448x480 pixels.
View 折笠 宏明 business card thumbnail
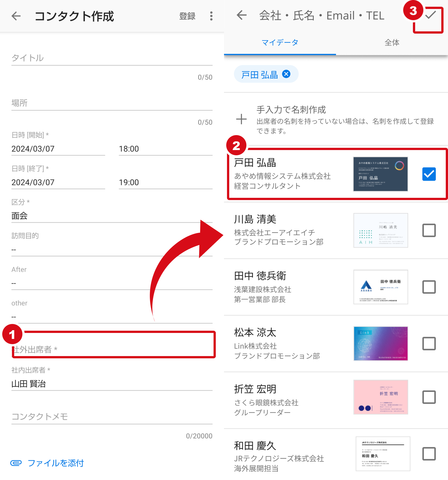click(381, 397)
